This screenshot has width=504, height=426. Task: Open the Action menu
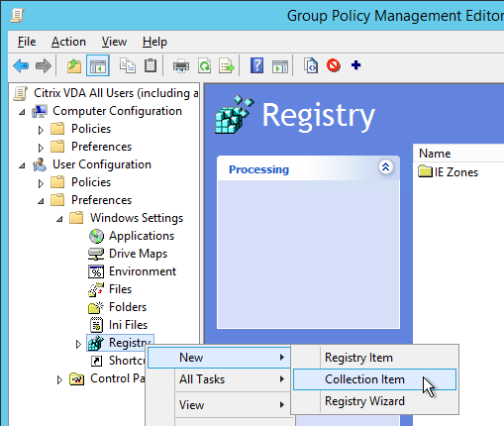(x=68, y=42)
